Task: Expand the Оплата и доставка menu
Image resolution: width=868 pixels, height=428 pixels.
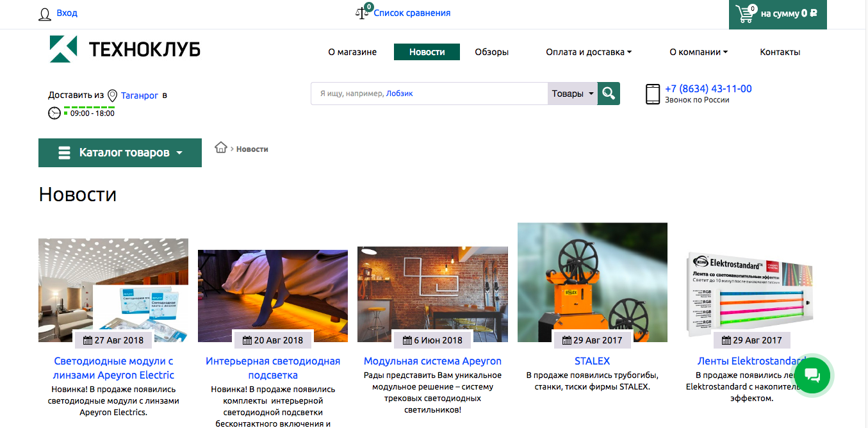Action: (588, 52)
